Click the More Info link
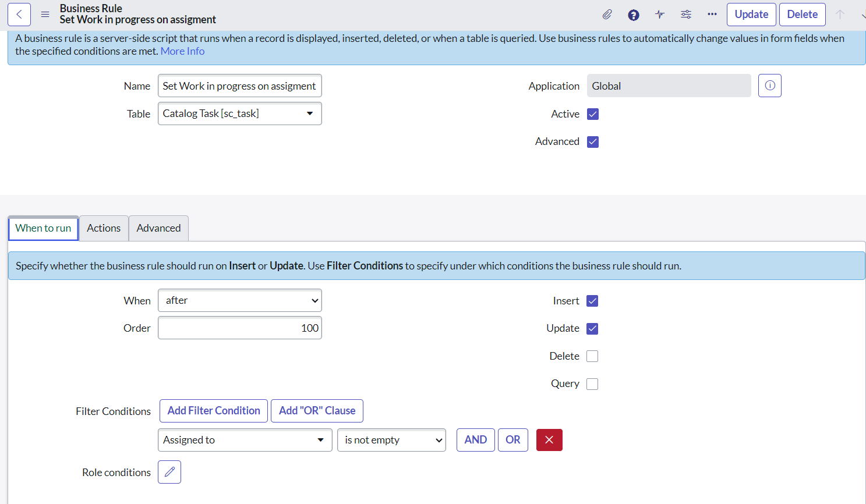Screen dimensions: 866x504 [x=182, y=51]
